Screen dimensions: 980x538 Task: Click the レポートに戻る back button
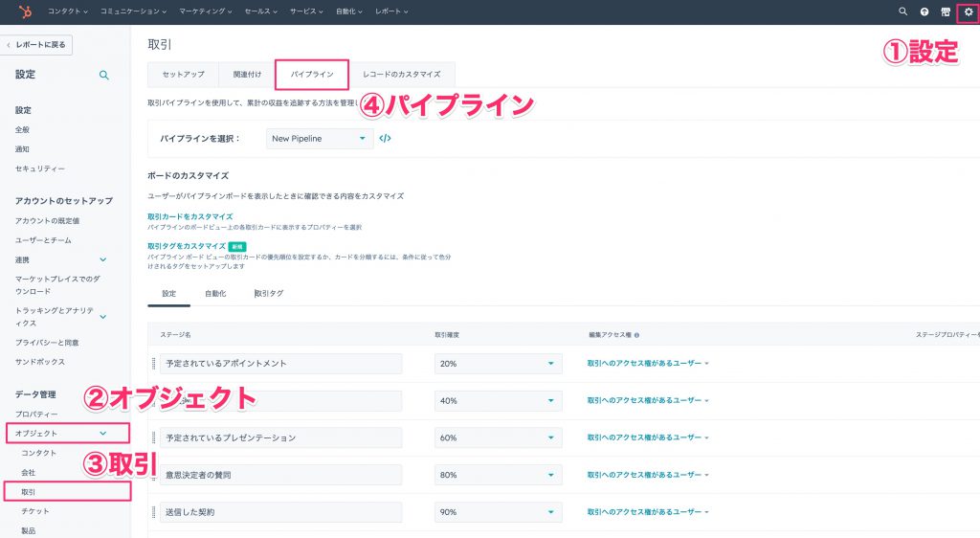(x=37, y=44)
